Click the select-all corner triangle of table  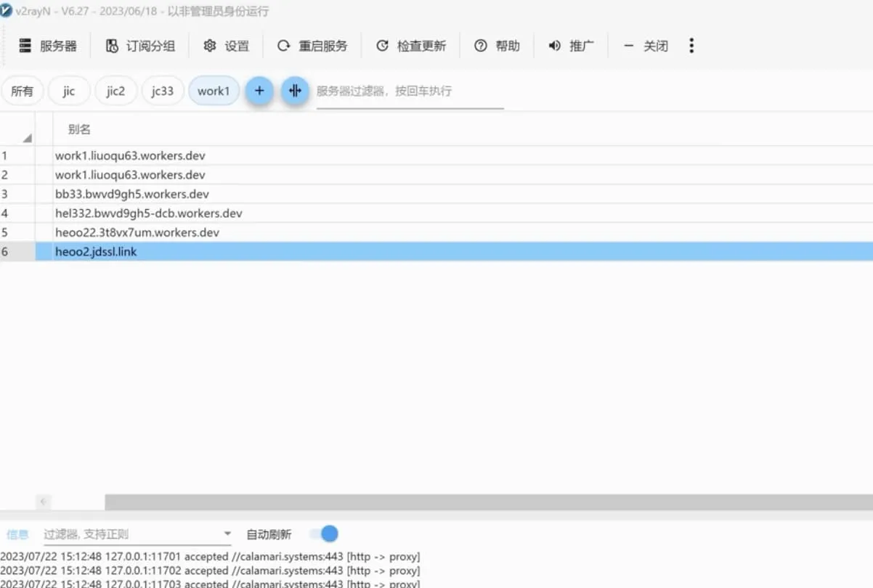click(27, 137)
